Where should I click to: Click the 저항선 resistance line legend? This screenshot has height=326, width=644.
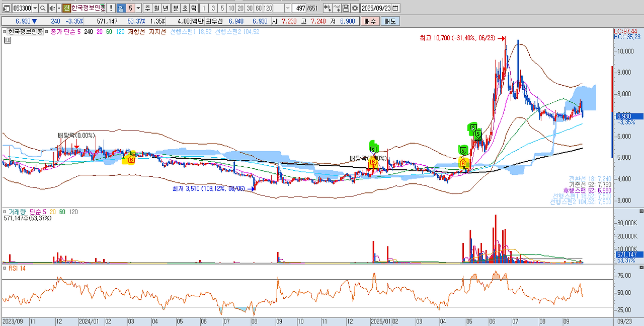click(136, 31)
